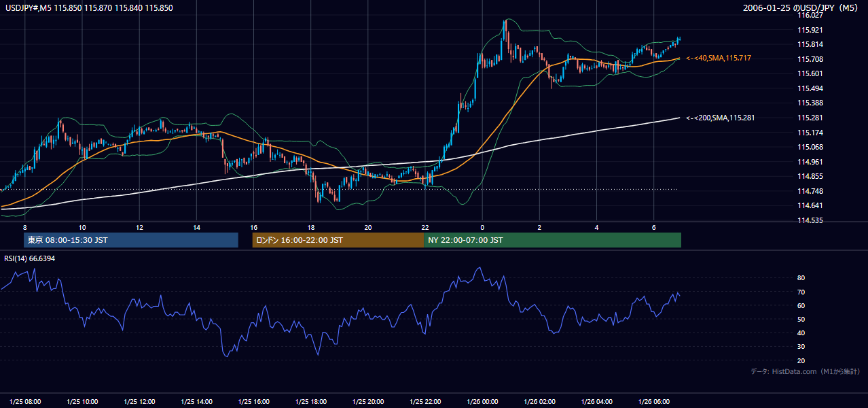Click price level 115.921 on the axis
The image size is (868, 408).
coord(810,30)
